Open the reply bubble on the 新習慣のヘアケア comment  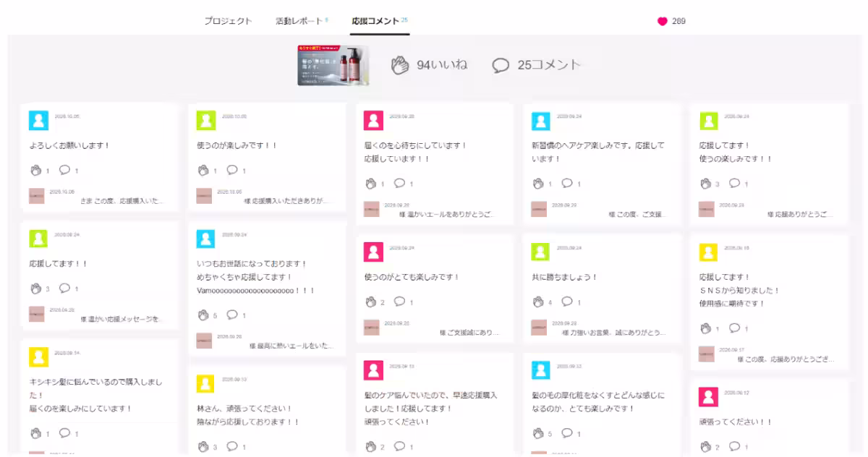point(567,183)
